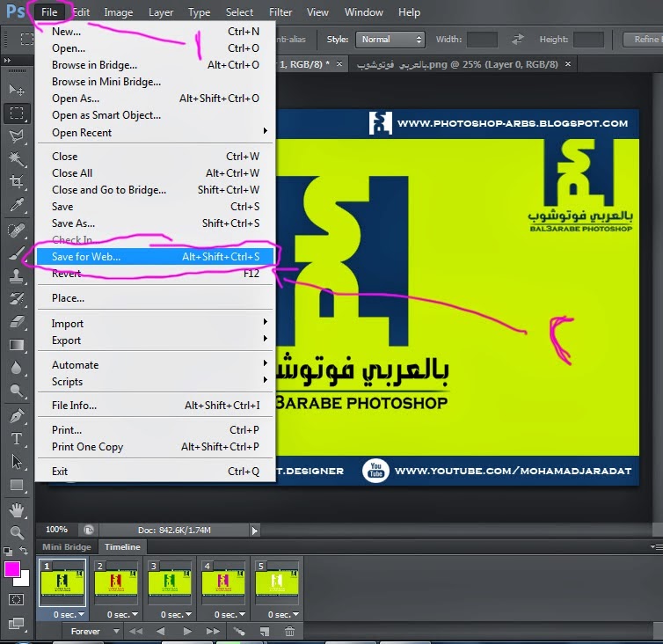Viewport: 663px width, 644px height.
Task: Change screen mode icon
Action: 17,623
